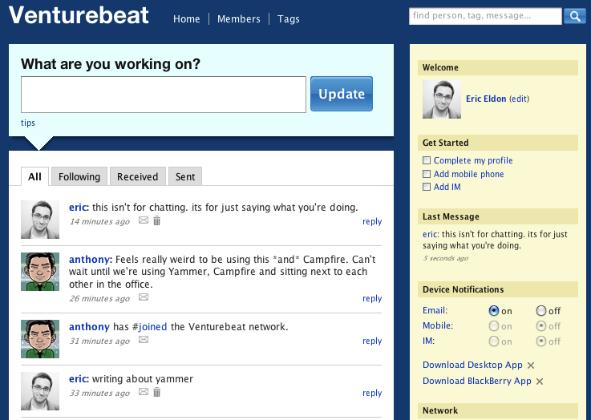Click the 'What are you working on' box
Image resolution: width=591 pixels, height=420 pixels.
coord(163,95)
